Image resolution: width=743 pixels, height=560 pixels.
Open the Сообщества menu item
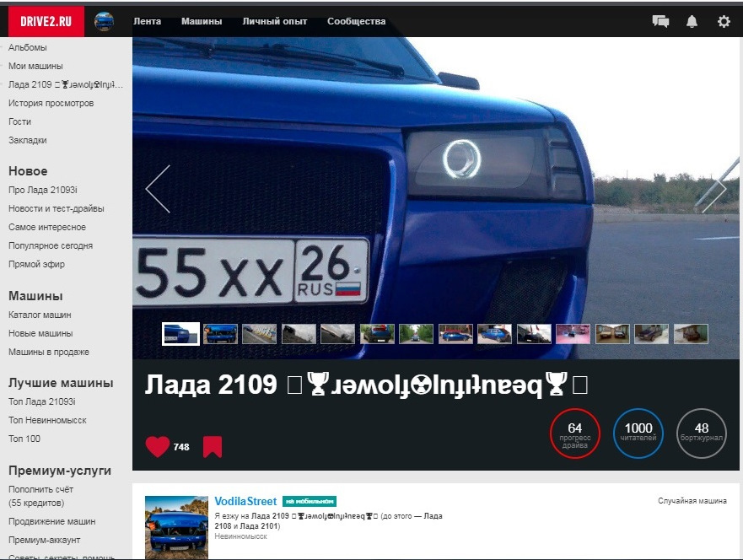tap(357, 21)
